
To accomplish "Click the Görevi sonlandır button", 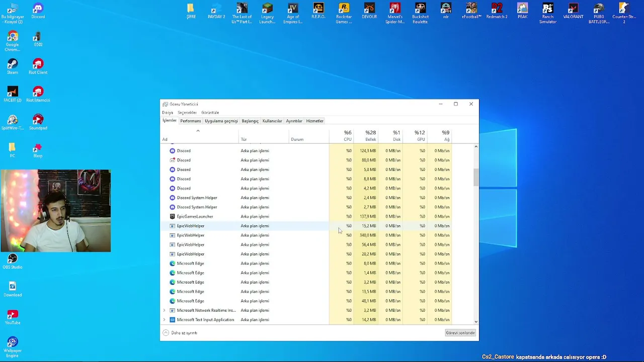I will 460,333.
